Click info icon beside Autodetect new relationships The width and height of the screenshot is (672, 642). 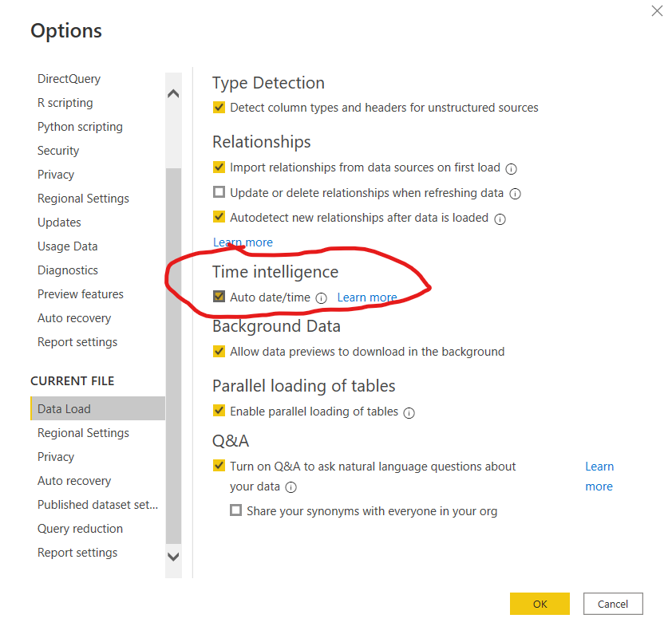point(500,219)
